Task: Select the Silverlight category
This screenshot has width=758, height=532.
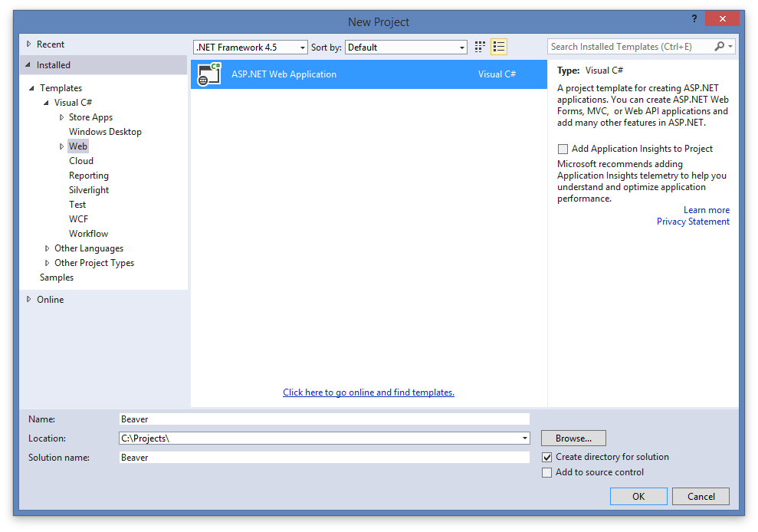Action: (88, 190)
